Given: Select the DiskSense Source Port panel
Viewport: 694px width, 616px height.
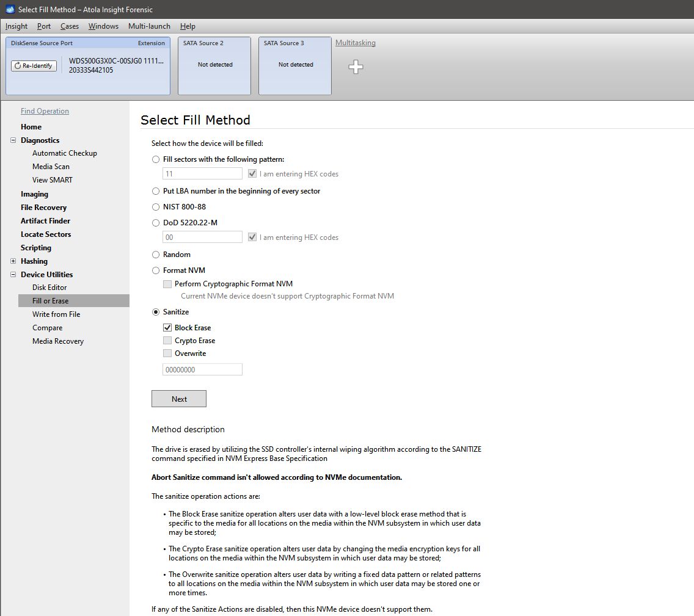Looking at the screenshot, I should pos(87,65).
